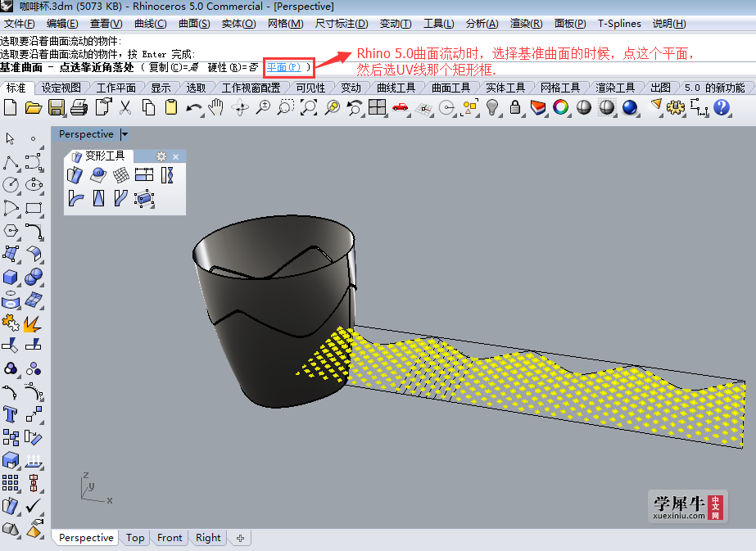756x551 pixels.
Task: Click the four-viewport layout icon
Action: click(377, 107)
